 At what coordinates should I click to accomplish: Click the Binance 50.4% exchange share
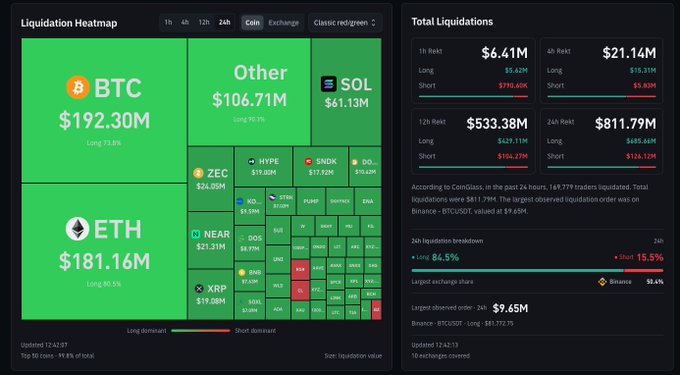click(x=654, y=282)
